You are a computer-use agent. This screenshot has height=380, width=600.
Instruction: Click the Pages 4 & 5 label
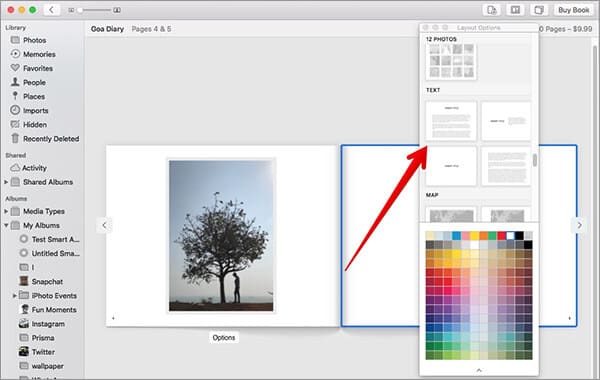pyautogui.click(x=151, y=29)
